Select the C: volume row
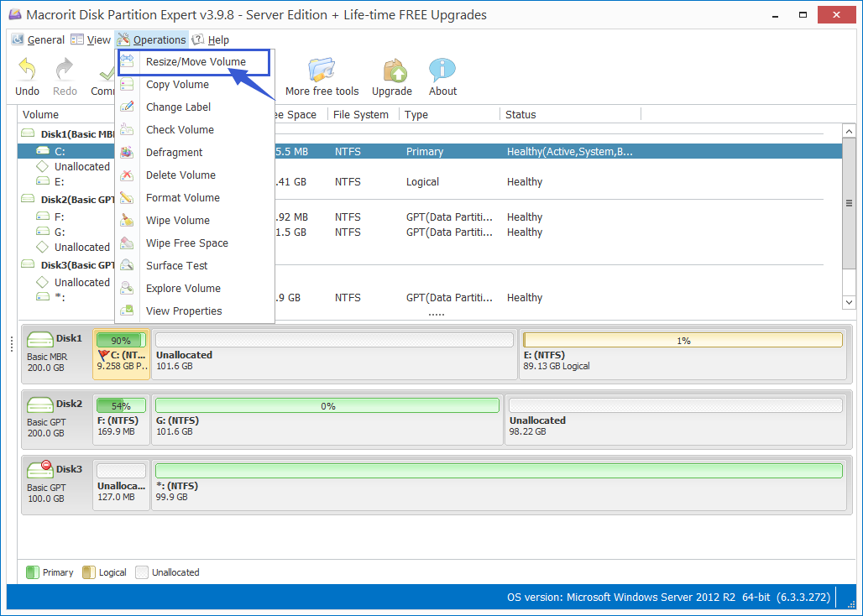863x616 pixels. pos(429,151)
